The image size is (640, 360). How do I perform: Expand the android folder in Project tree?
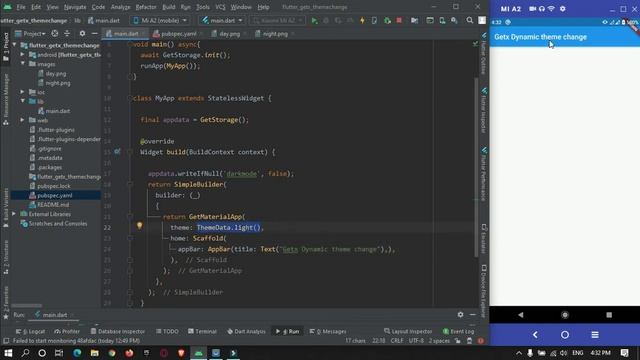click(22, 55)
